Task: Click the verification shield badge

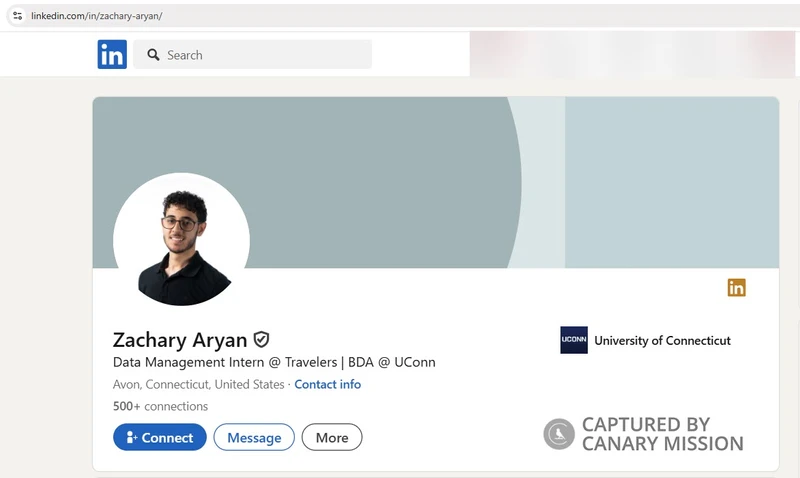Action: (x=261, y=339)
